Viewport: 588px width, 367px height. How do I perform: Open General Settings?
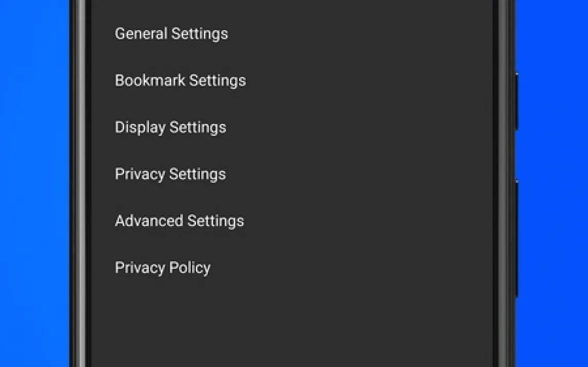point(171,34)
